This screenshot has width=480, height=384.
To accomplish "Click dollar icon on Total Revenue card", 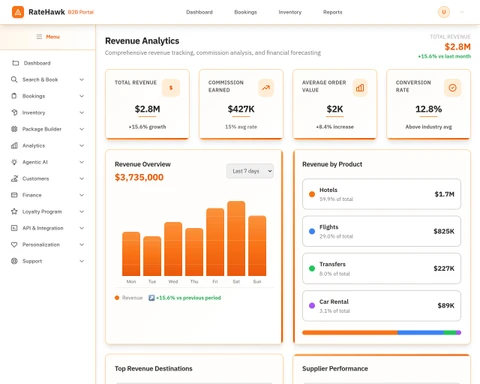I will tap(171, 88).
